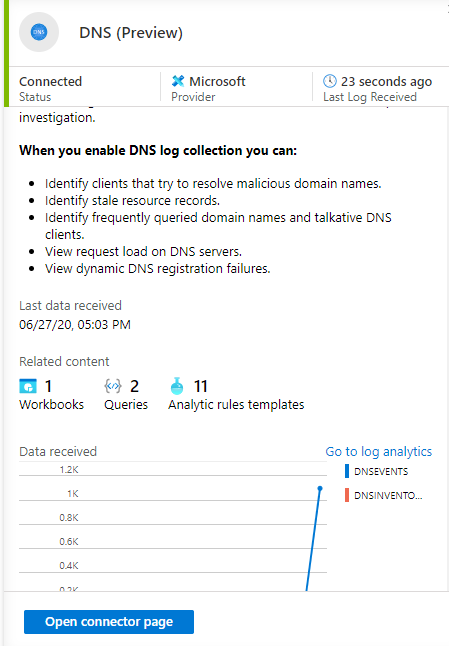Click the Connected status text
This screenshot has width=449, height=646.
51,82
